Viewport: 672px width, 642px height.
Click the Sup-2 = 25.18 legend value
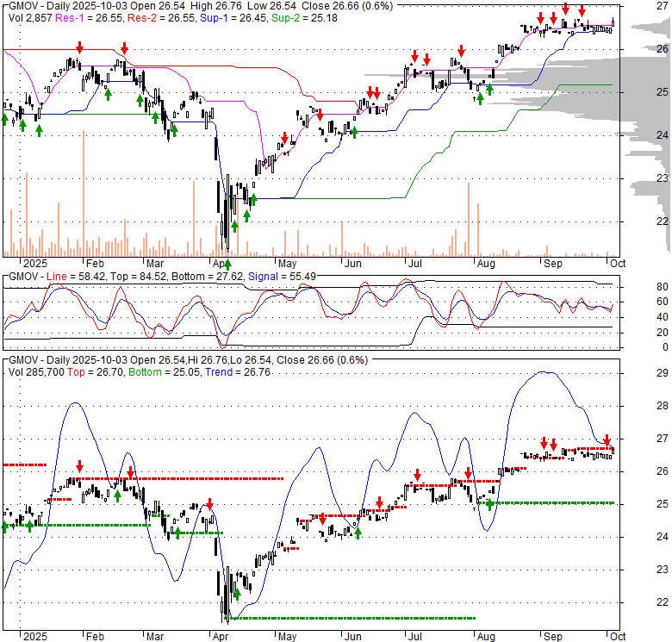coord(304,18)
